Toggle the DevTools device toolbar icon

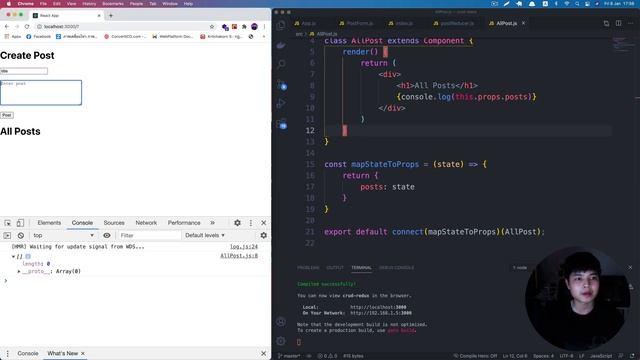[x=20, y=223]
